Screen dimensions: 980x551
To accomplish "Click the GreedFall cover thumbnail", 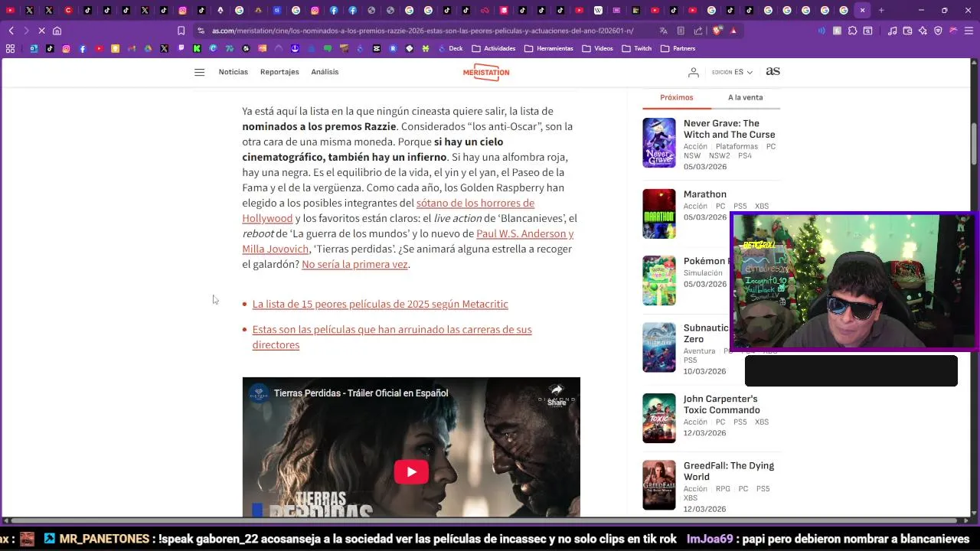I will coord(659,484).
